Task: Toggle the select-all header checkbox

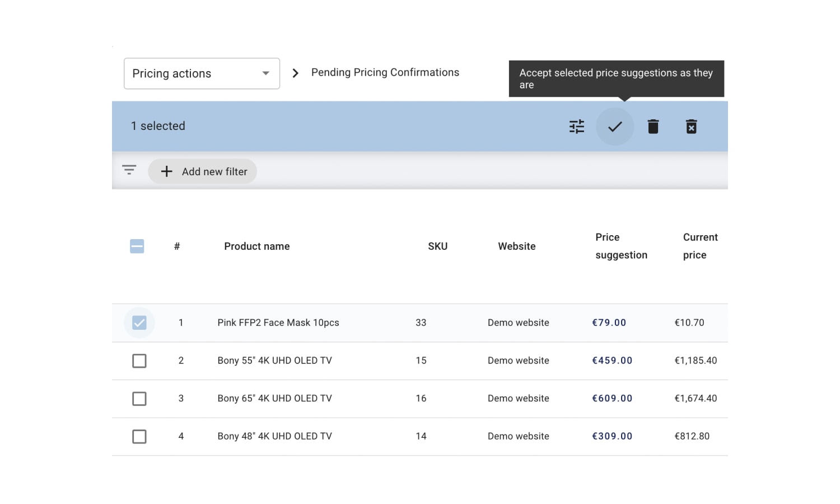Action: pyautogui.click(x=137, y=246)
